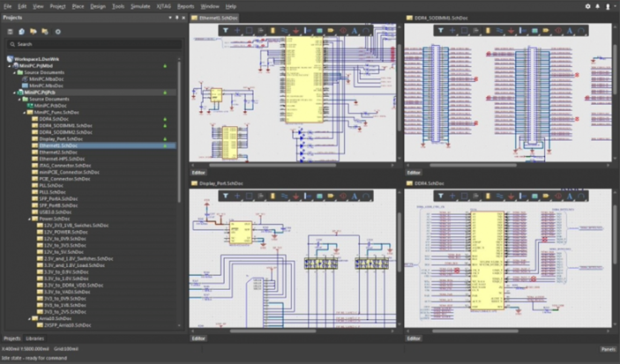The width and height of the screenshot is (620, 364).
Task: Select the Arc drawing tool in Ethernet1 window
Action: (x=366, y=31)
